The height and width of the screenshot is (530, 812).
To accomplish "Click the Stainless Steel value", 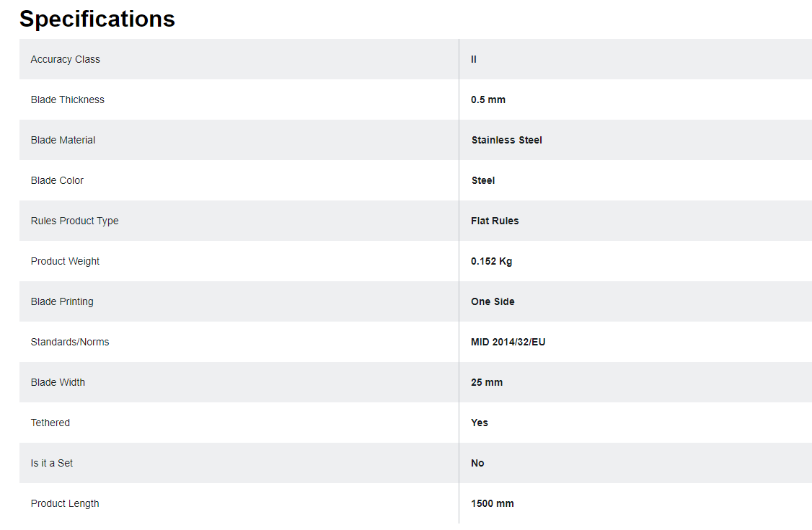I will [x=506, y=141].
